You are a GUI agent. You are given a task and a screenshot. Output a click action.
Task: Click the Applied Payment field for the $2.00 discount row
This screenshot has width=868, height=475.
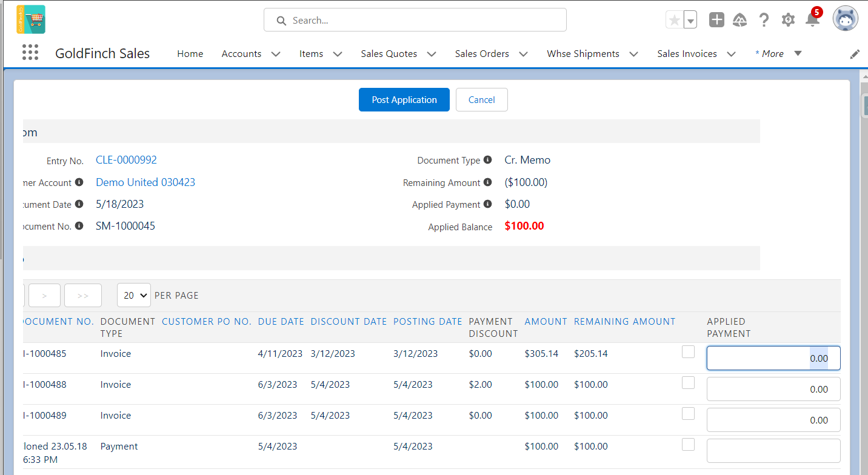(x=773, y=389)
